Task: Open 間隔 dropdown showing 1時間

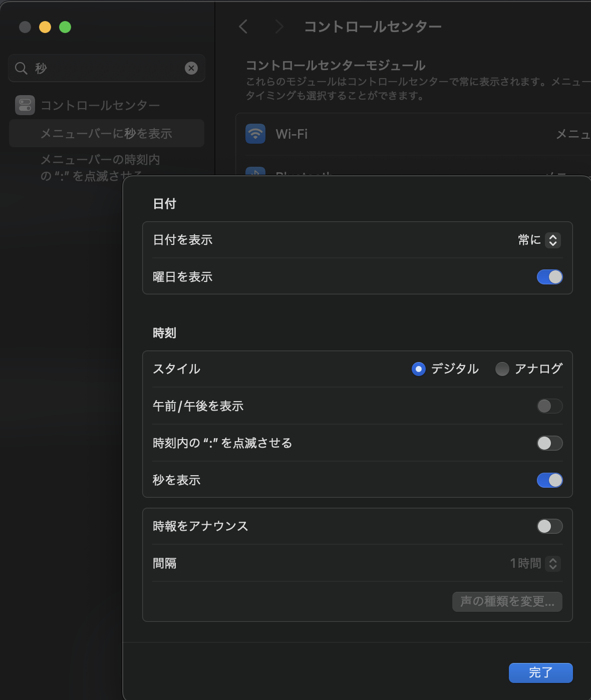Action: (x=535, y=563)
